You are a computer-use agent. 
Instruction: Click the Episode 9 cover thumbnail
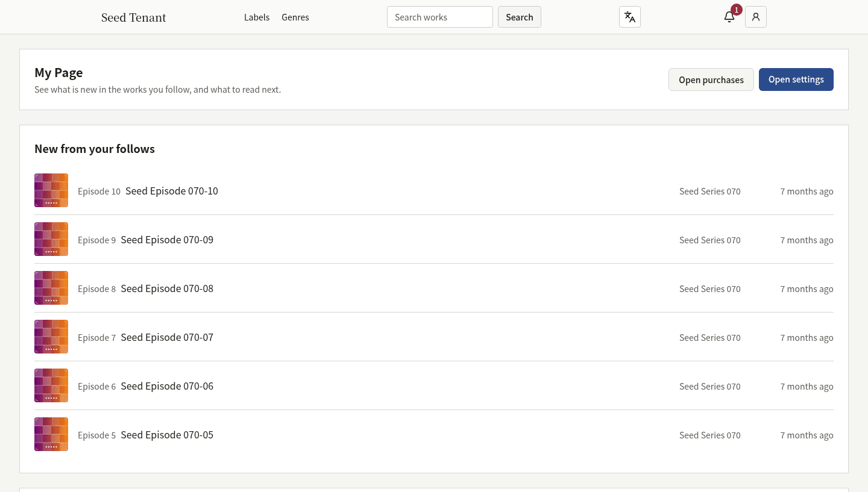(51, 239)
